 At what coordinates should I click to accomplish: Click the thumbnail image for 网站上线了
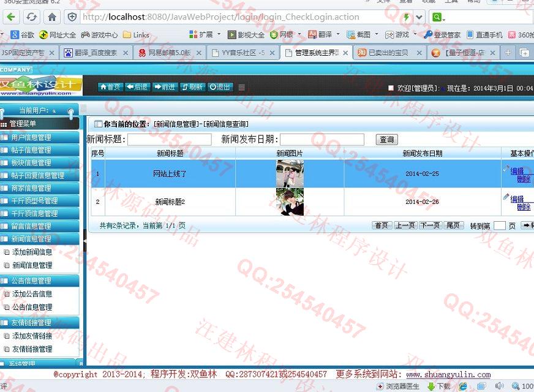pyautogui.click(x=290, y=174)
